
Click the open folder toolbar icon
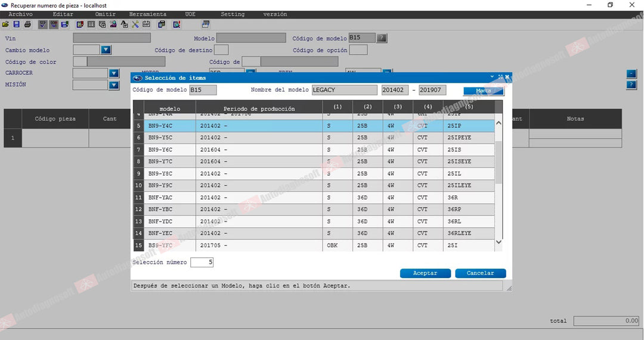5,24
